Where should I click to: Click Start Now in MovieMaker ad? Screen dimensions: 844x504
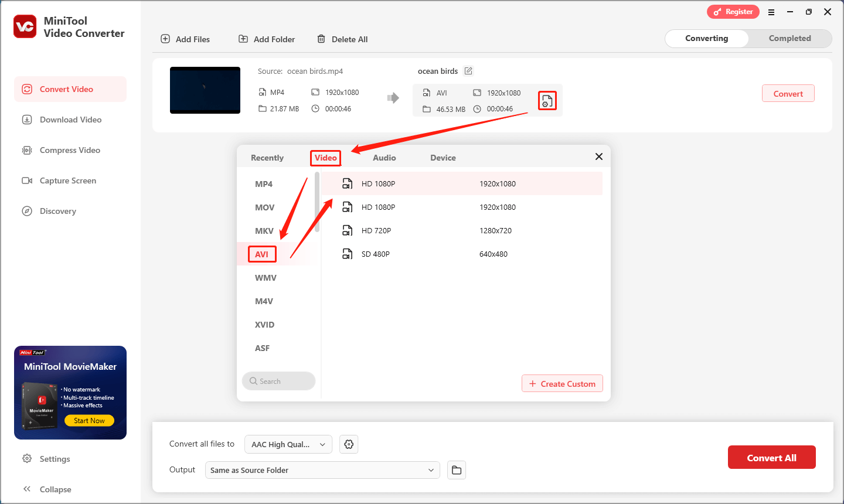point(90,421)
